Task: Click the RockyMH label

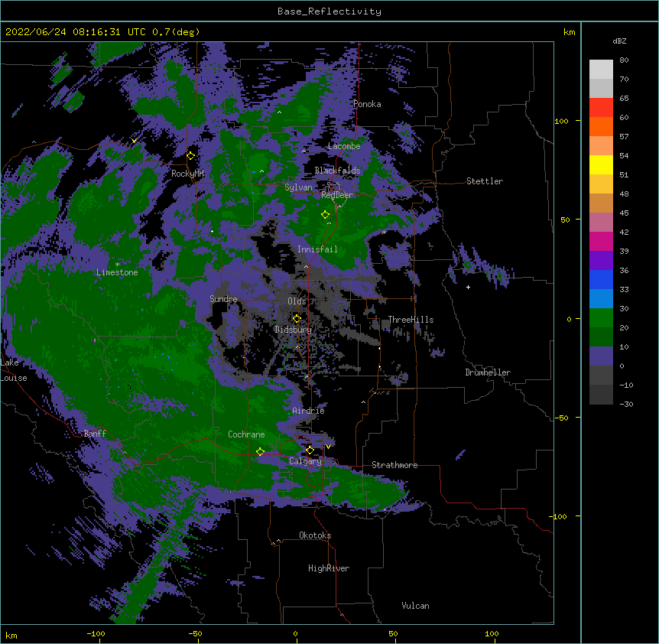Action: (187, 174)
